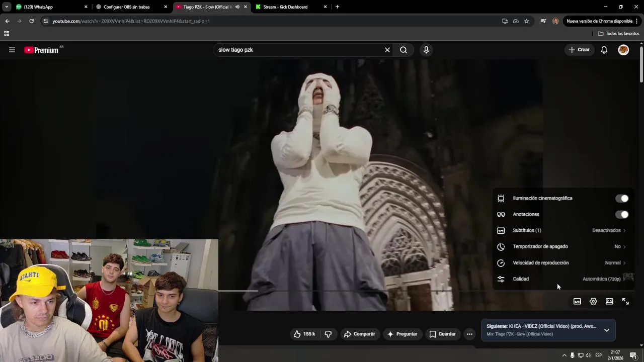Viewport: 644px width, 362px height.
Task: Open YouTube notifications bell
Action: pos(604,50)
